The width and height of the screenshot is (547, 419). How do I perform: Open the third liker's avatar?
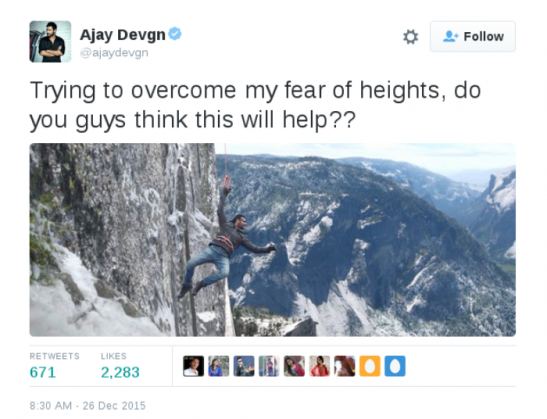[x=244, y=366]
